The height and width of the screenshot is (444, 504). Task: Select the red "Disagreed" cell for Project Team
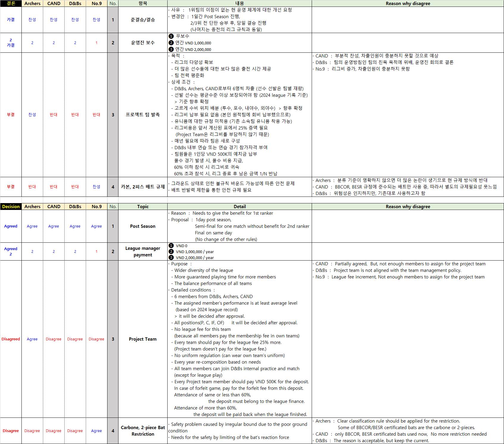(11, 339)
